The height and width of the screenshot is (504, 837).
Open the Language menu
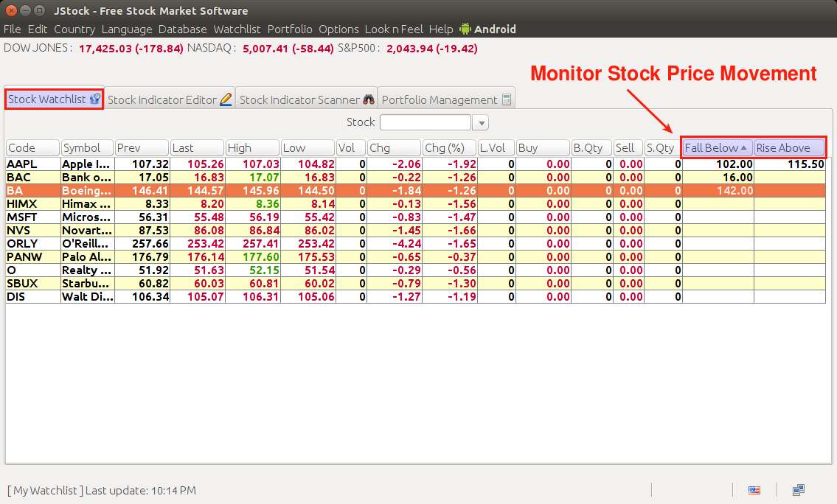127,29
